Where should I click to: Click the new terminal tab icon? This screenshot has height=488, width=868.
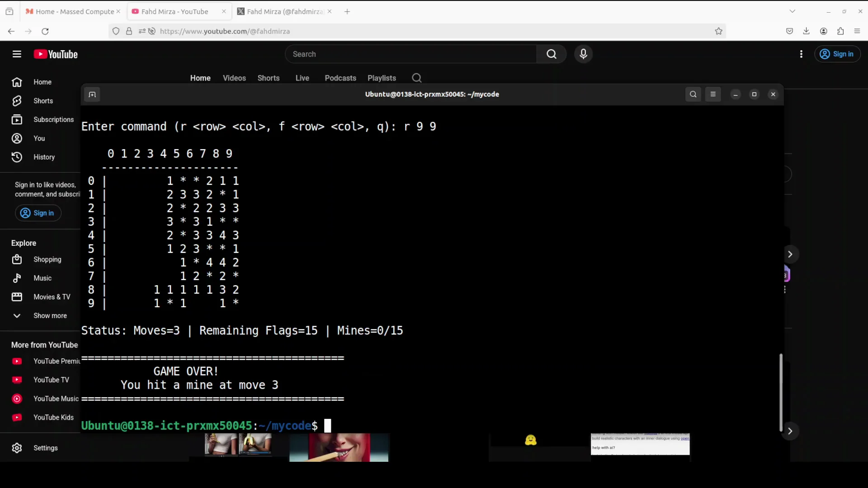[92, 94]
